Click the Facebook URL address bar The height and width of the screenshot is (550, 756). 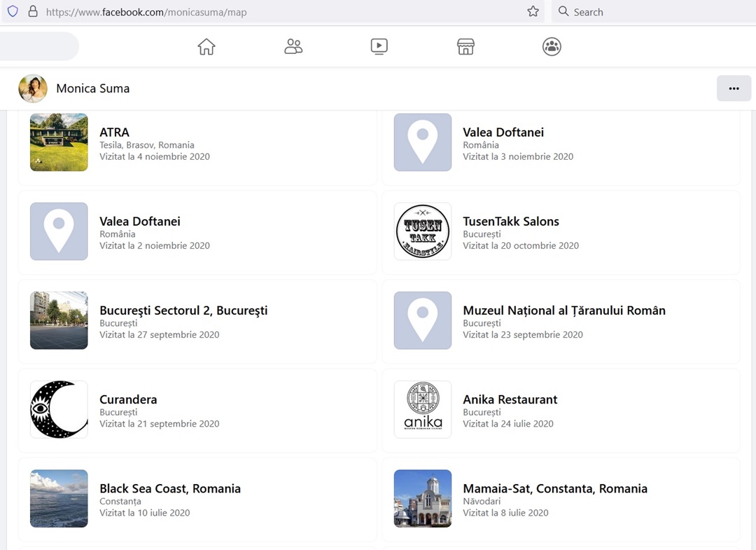tap(280, 12)
